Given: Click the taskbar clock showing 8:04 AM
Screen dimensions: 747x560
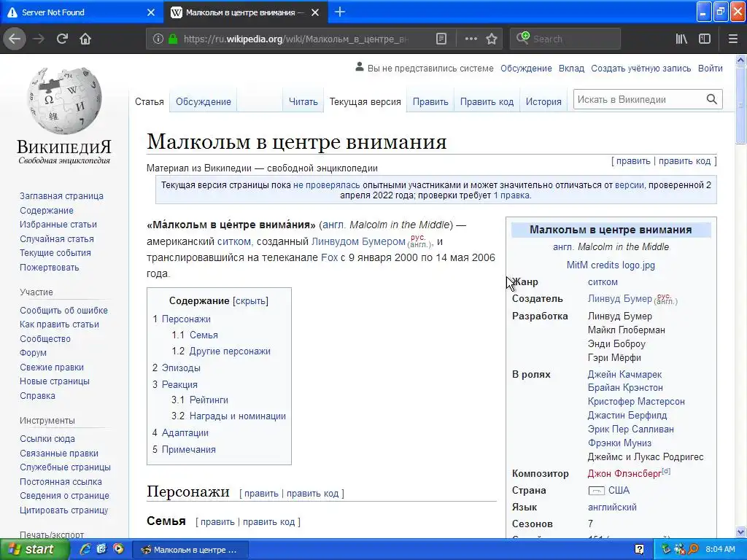Looking at the screenshot, I should (720, 549).
